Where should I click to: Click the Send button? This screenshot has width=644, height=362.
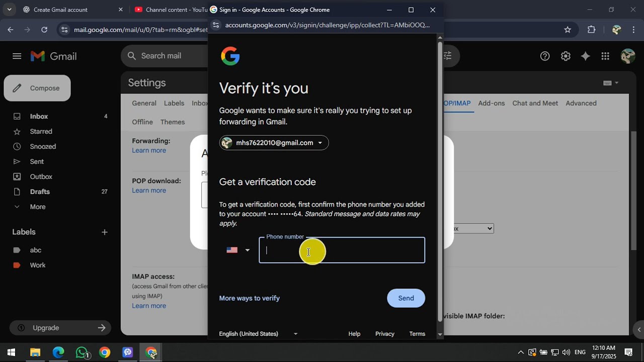pyautogui.click(x=406, y=298)
